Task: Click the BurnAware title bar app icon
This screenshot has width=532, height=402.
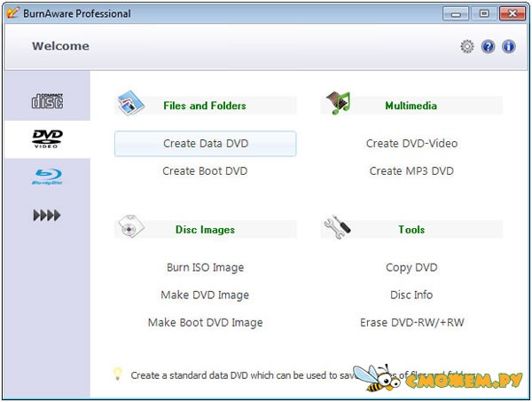Action: tap(12, 13)
